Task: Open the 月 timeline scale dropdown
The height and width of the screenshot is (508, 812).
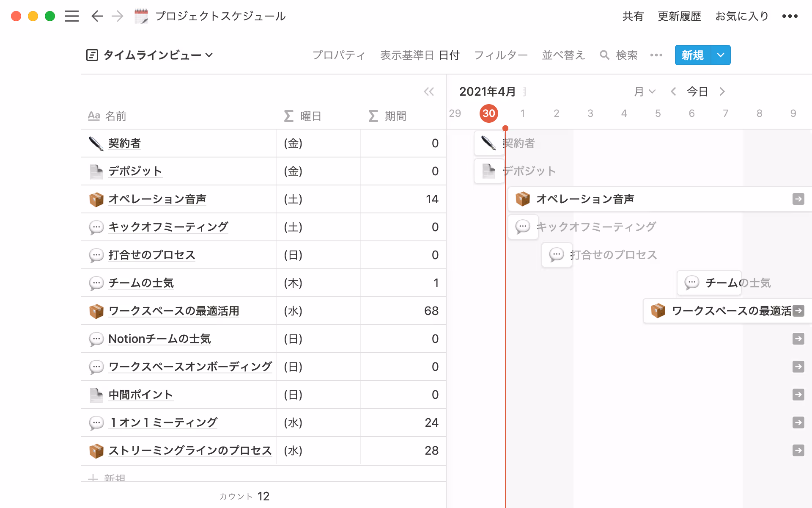Action: (x=645, y=91)
